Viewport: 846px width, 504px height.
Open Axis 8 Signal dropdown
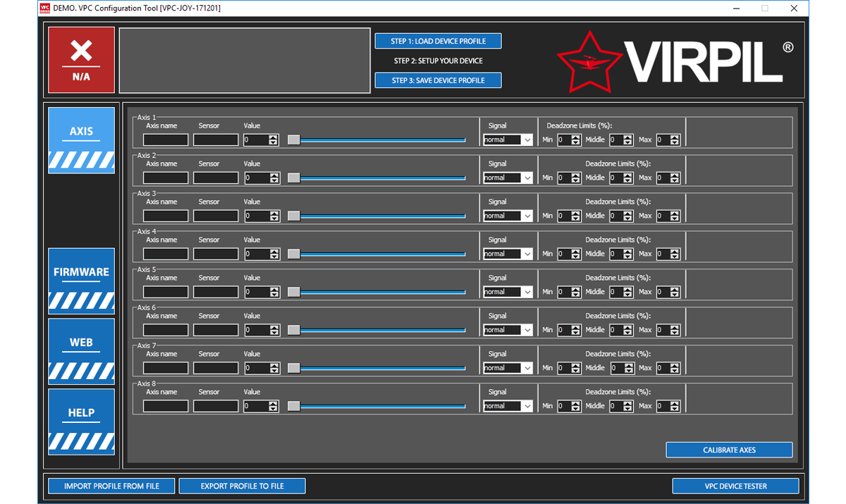[x=508, y=406]
